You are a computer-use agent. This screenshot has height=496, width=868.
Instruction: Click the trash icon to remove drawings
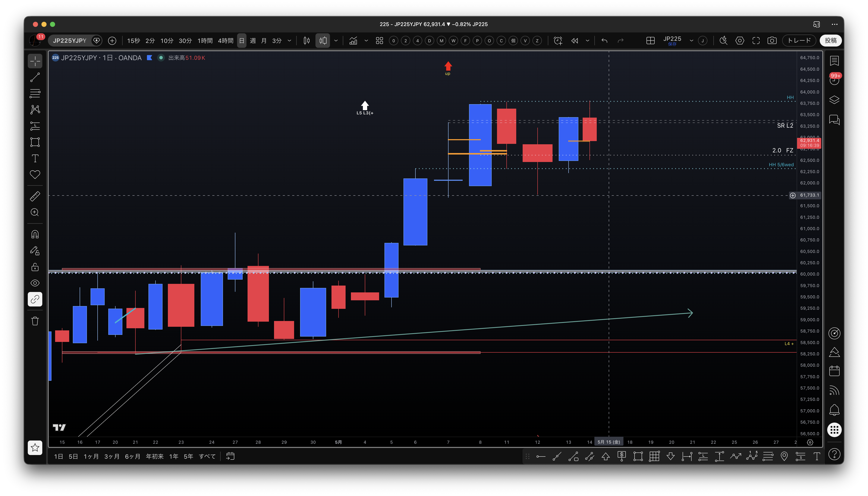click(35, 321)
